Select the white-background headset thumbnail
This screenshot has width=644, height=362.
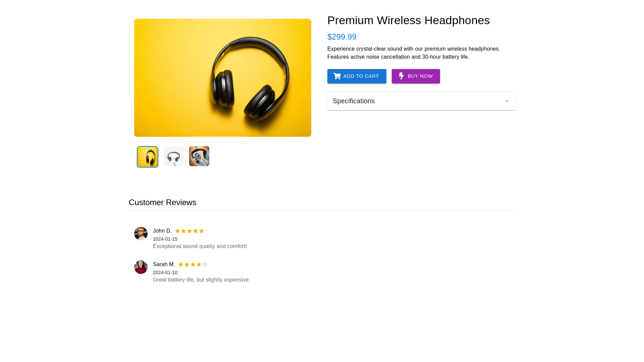point(174,156)
